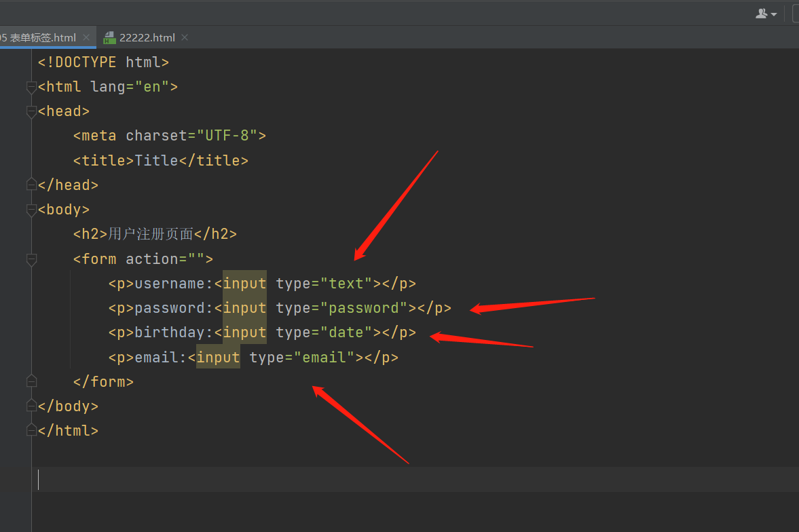Screen dimensions: 799x532
Task: Close the 表单标签.html tab
Action: click(86, 38)
